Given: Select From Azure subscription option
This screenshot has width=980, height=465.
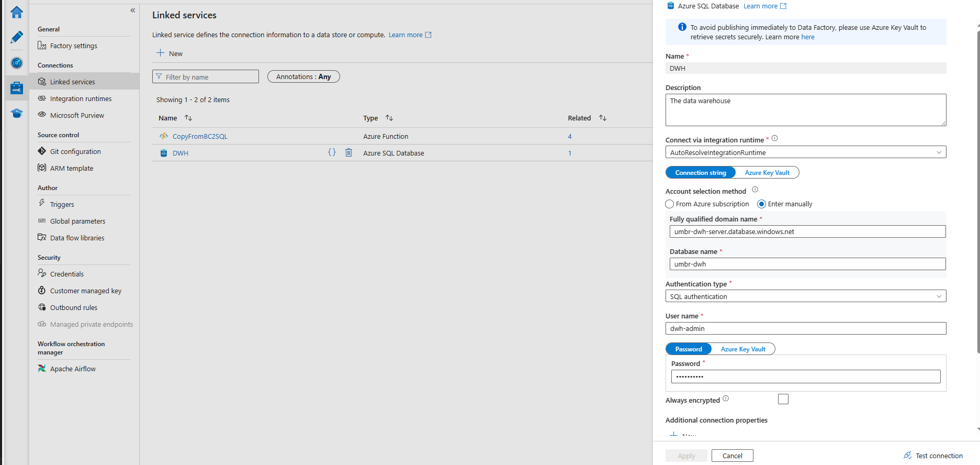Looking at the screenshot, I should point(670,204).
